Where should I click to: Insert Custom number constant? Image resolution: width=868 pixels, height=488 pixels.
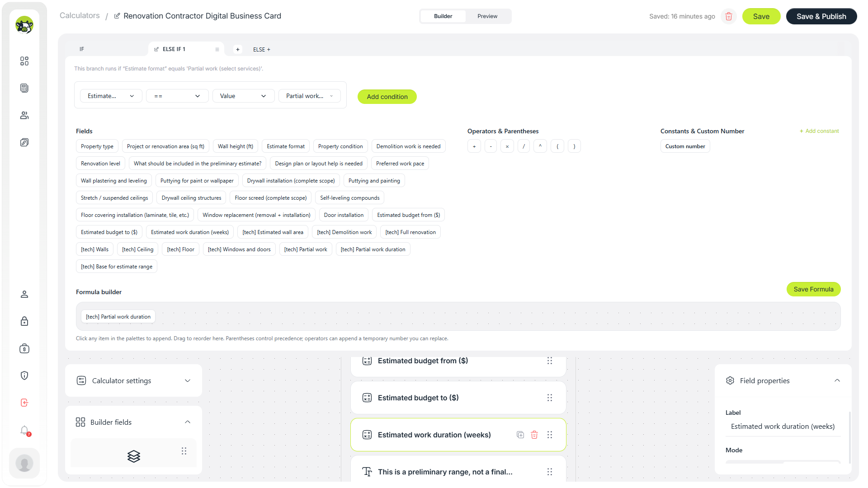tap(685, 146)
